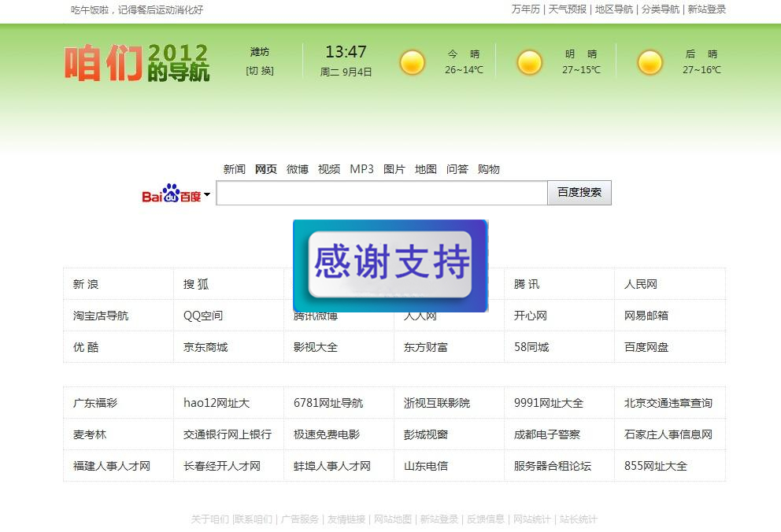The height and width of the screenshot is (532, 781).
Task: Open the 彭城视窗 link
Action: coord(425,434)
